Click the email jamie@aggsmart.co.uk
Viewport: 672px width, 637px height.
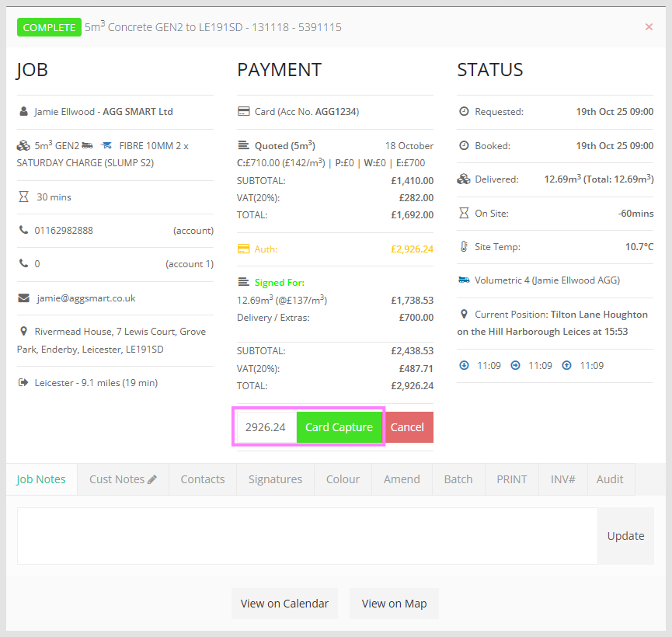click(x=86, y=298)
